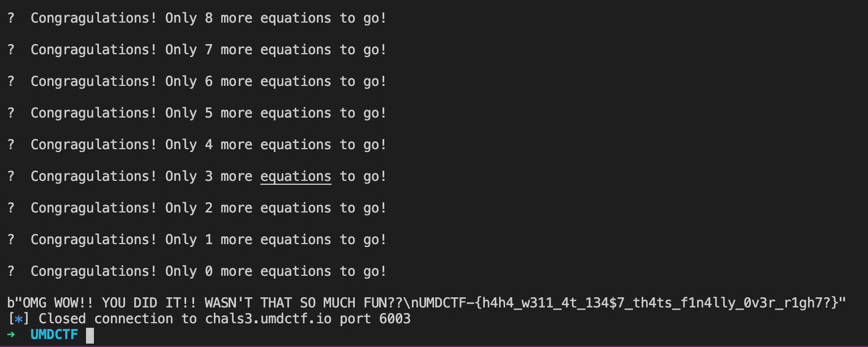Screen dimensions: 868x347
Task: Click the question mark before 1 more equations
Action: (11, 240)
